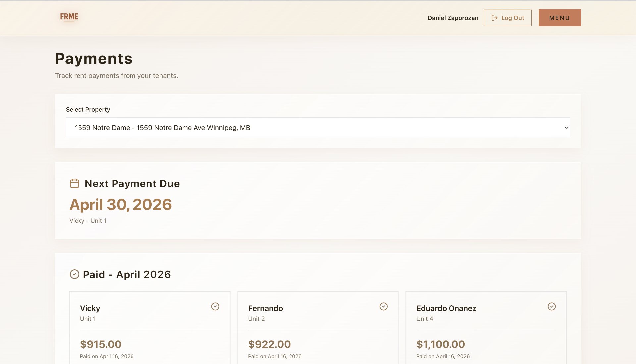
Task: Click the Payments page heading
Action: (x=94, y=59)
